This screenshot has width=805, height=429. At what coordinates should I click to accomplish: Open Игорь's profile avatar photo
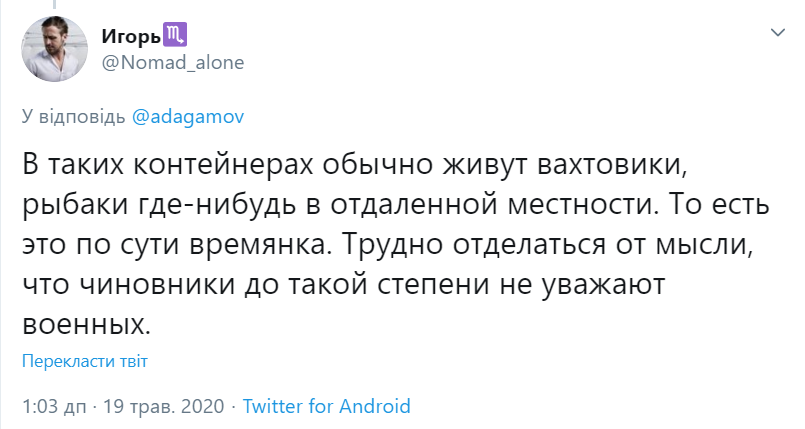(54, 49)
